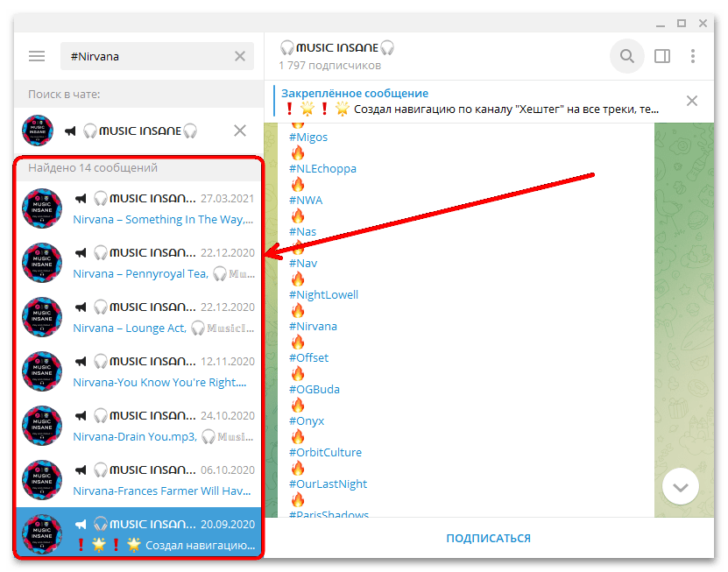Open result Nirvana-Drain You.mp3
This screenshot has width=728, height=572.
(138, 426)
